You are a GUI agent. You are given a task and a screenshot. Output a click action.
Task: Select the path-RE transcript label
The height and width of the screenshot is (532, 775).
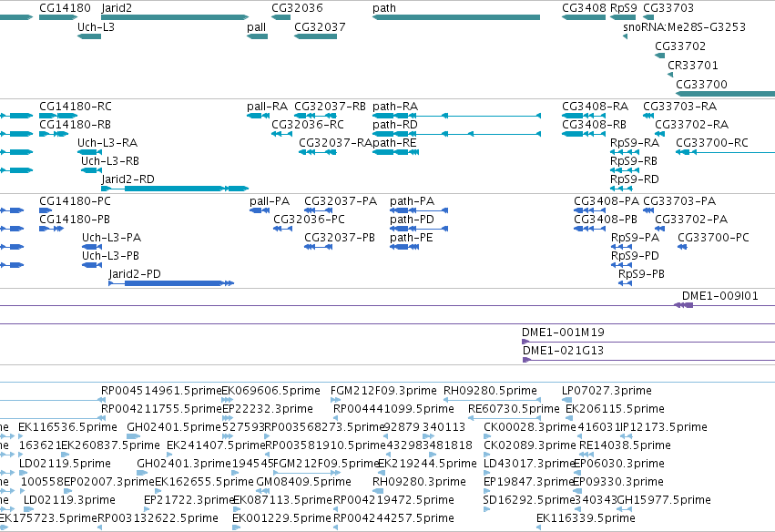[x=395, y=143]
